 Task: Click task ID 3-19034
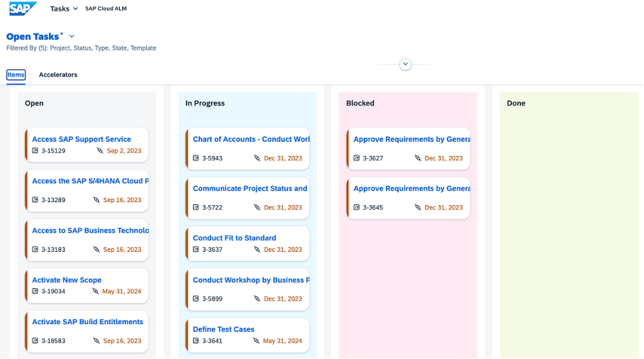coord(53,291)
